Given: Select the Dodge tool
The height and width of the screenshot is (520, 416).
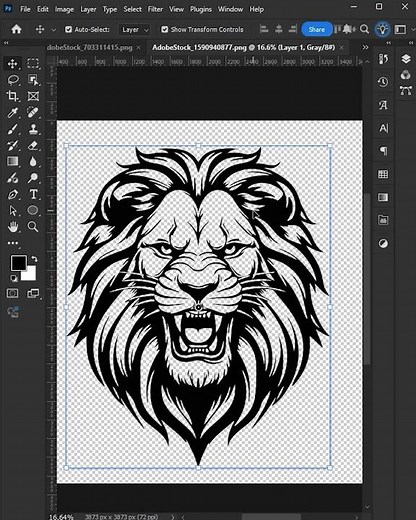Looking at the screenshot, I should (x=33, y=178).
